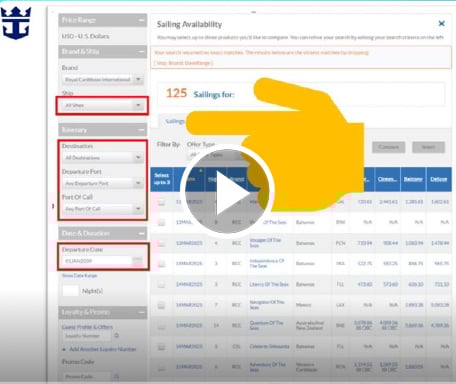This screenshot has height=384, width=456.
Task: Open the calendar icon beside Departure Date
Action: click(x=138, y=261)
